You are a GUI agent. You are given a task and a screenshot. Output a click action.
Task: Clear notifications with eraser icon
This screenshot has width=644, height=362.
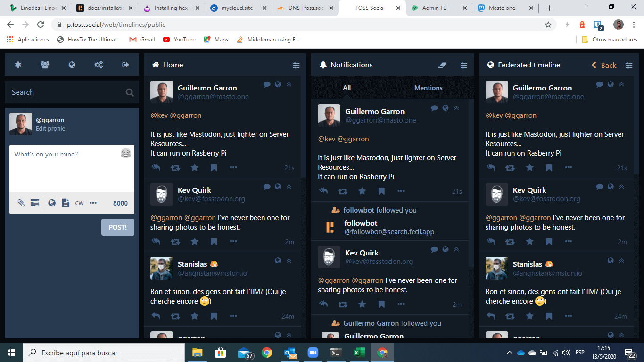[x=442, y=65]
